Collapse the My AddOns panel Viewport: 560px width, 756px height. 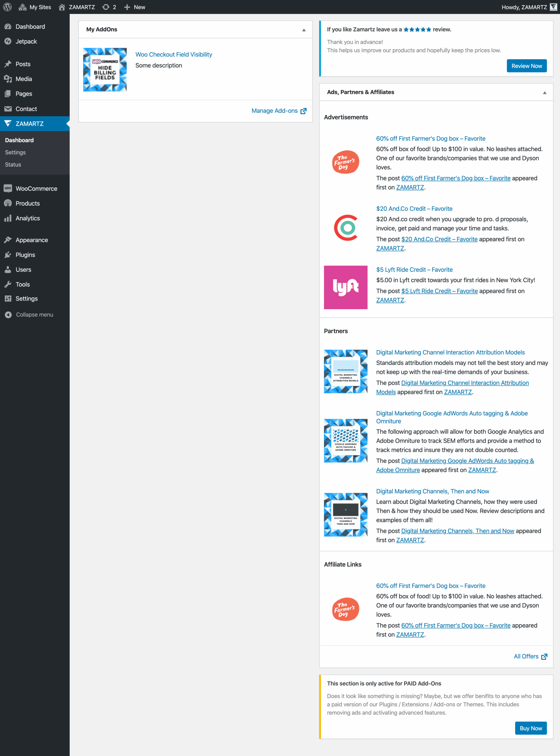(303, 29)
